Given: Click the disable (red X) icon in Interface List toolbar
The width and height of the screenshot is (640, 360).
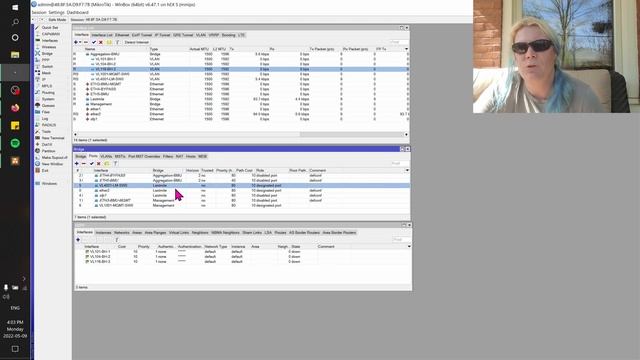Looking at the screenshot, I should [x=101, y=42].
